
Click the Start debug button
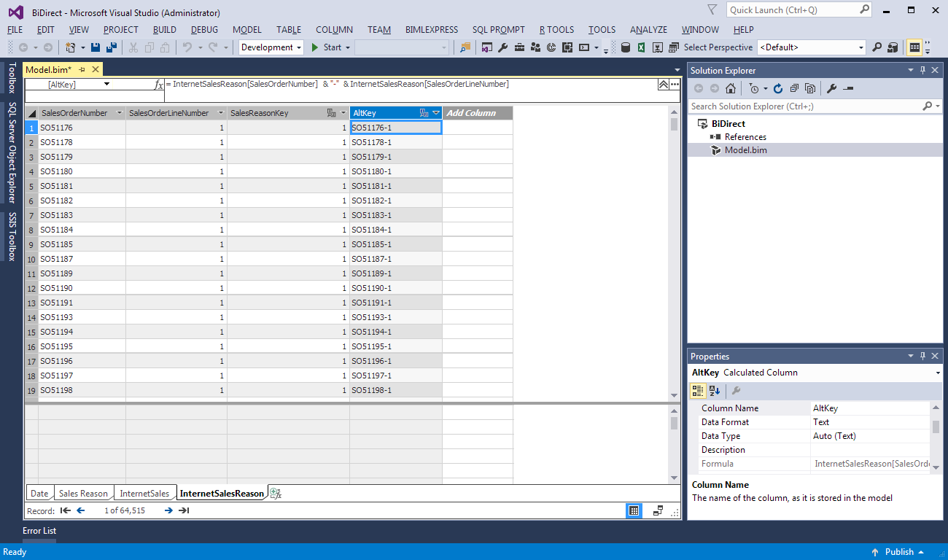click(326, 47)
